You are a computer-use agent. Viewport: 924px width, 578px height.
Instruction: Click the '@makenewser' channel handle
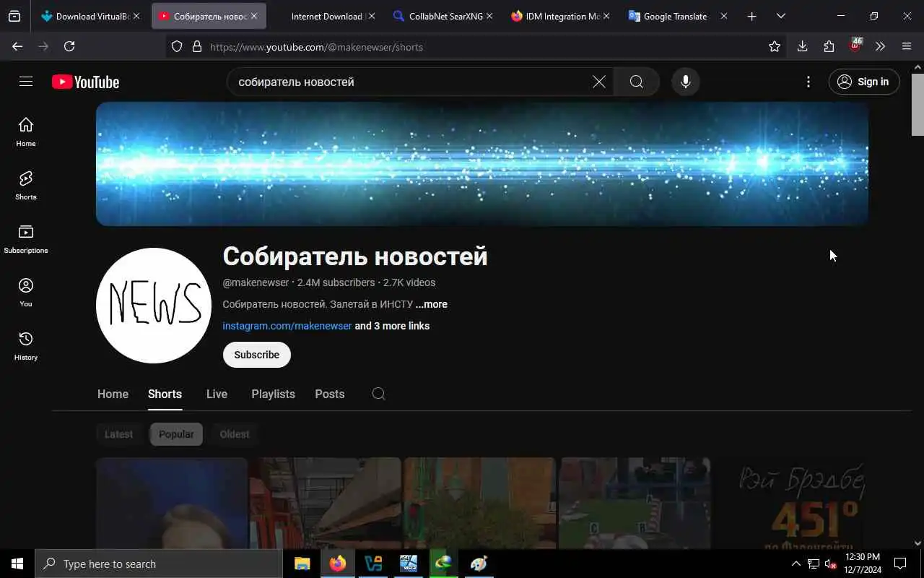coord(256,282)
